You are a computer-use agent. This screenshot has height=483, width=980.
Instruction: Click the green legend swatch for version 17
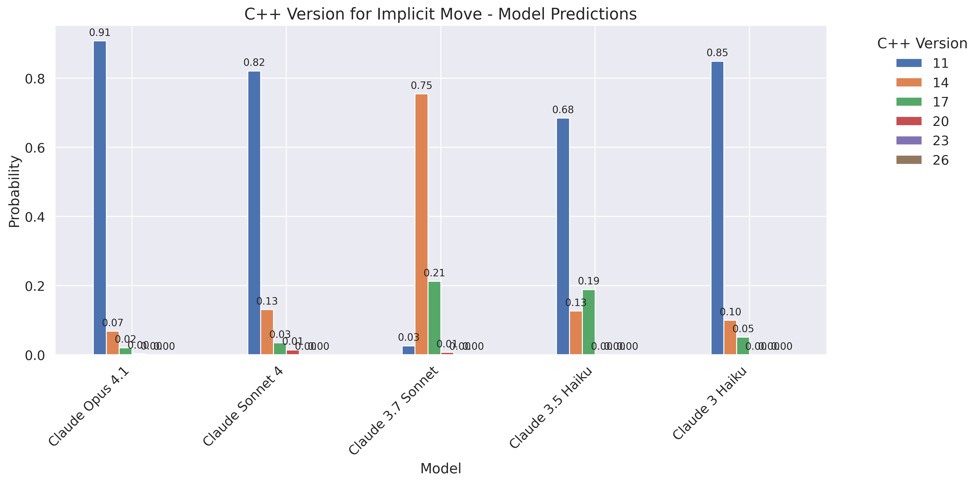[909, 102]
